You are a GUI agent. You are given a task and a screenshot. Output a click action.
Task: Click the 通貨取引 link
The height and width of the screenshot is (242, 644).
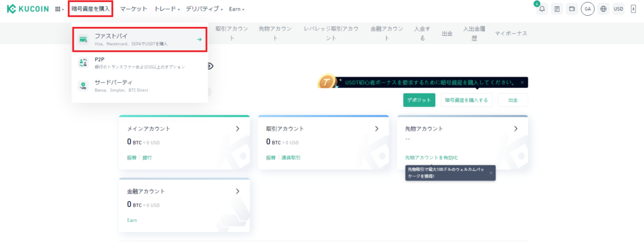point(291,158)
